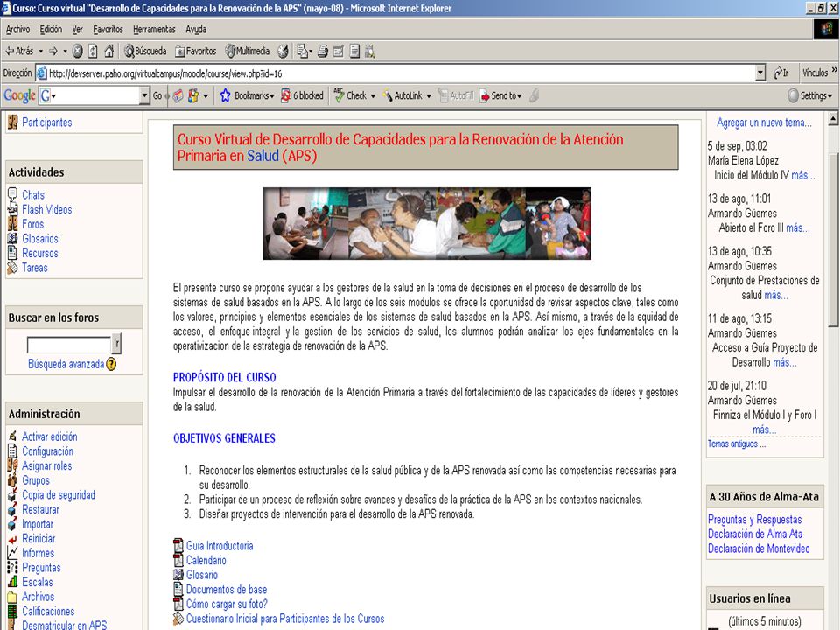Open the Favoritos menu

pos(108,30)
